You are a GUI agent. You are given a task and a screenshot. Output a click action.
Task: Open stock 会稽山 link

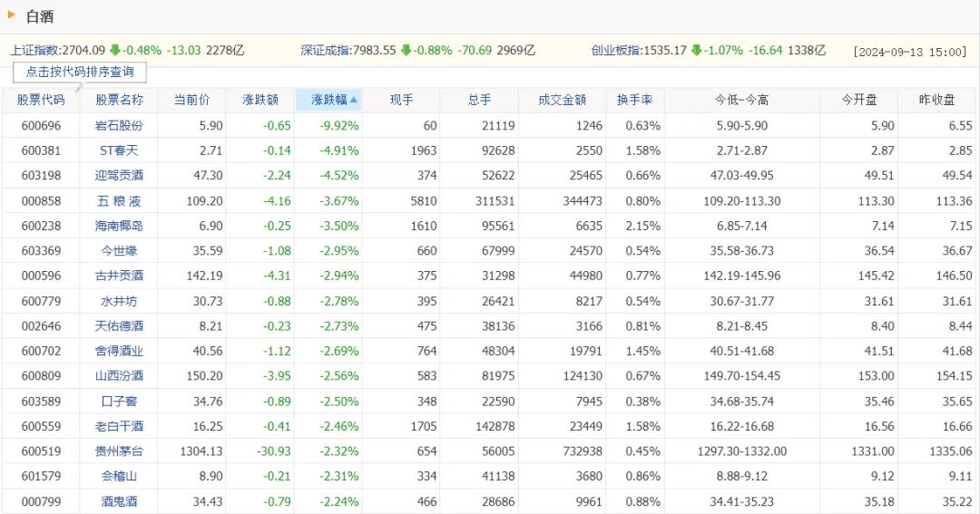119,476
